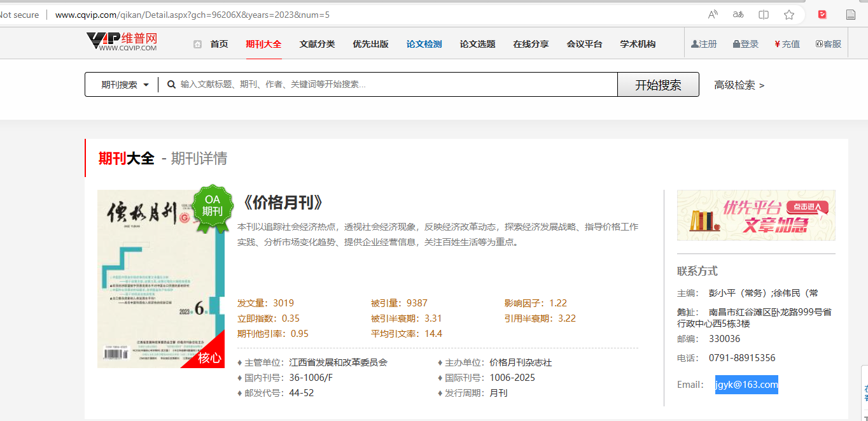This screenshot has height=421, width=868.
Task: Click 发行周期 月刊 value
Action: coord(498,393)
